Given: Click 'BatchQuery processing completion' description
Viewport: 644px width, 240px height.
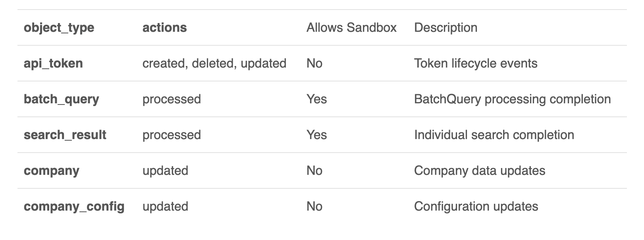Looking at the screenshot, I should [x=513, y=99].
